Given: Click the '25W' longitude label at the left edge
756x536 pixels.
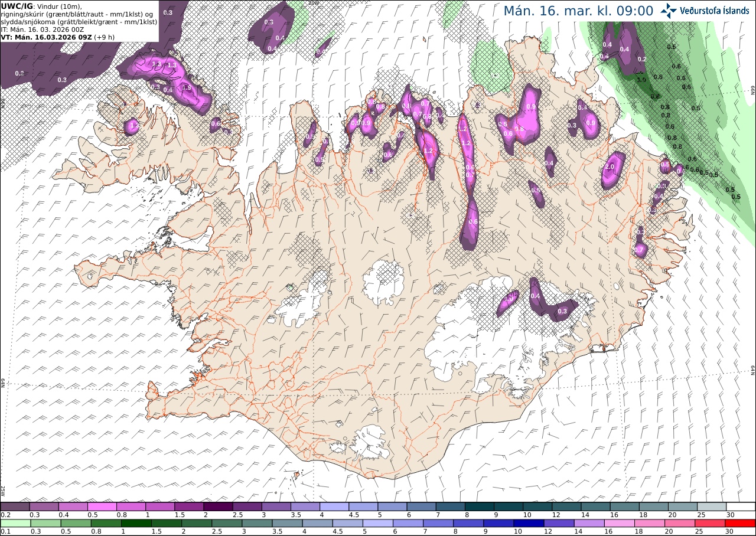Looking at the screenshot, I should 3,490.
